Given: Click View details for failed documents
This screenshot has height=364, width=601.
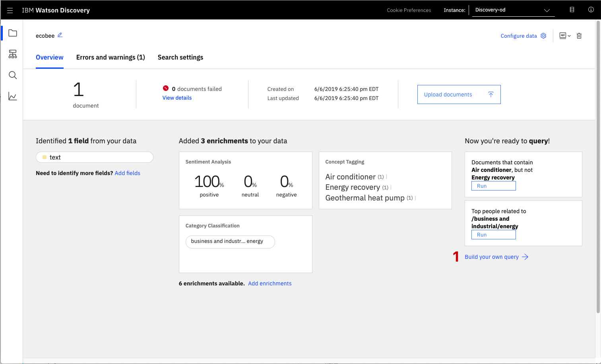Looking at the screenshot, I should 177,98.
